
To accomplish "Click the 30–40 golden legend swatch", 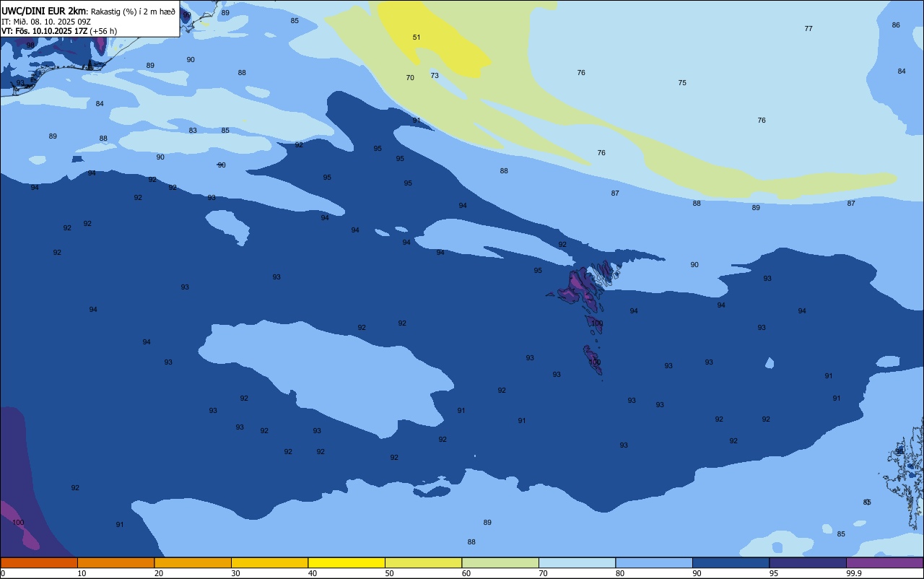I will click(x=269, y=562).
